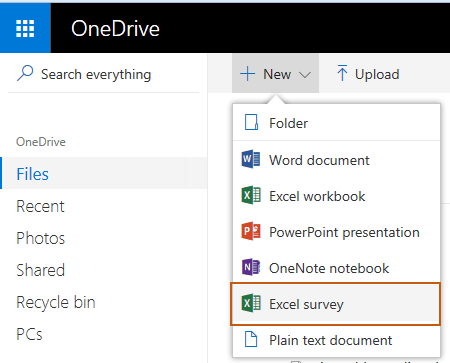Collapse the New dropdown chevron
Viewport: 450px width, 363px height.
[x=305, y=75]
